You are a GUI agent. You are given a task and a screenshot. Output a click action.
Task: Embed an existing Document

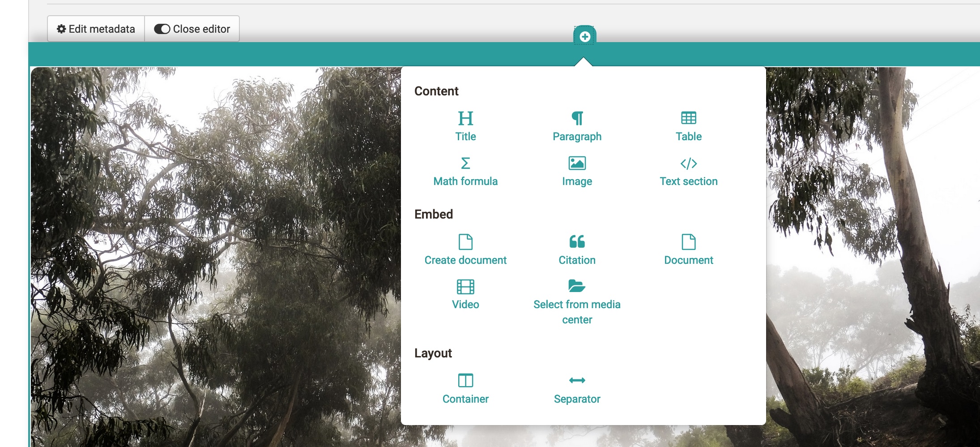[688, 250]
